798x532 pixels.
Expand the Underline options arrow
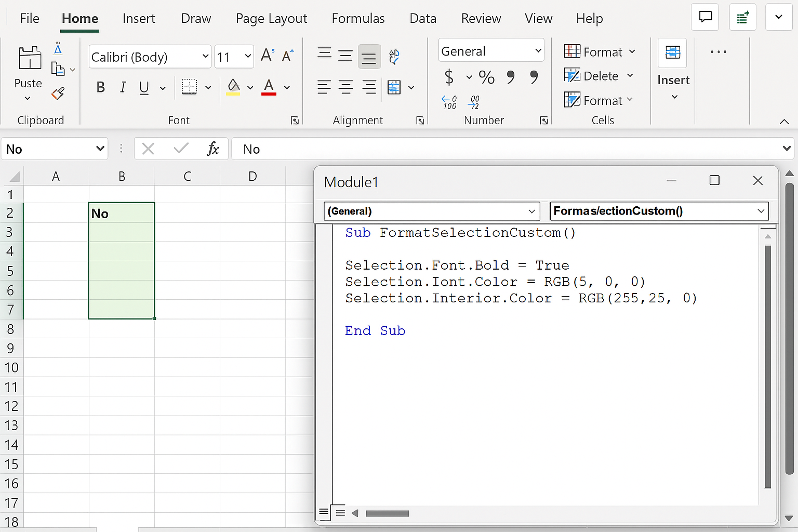point(163,88)
